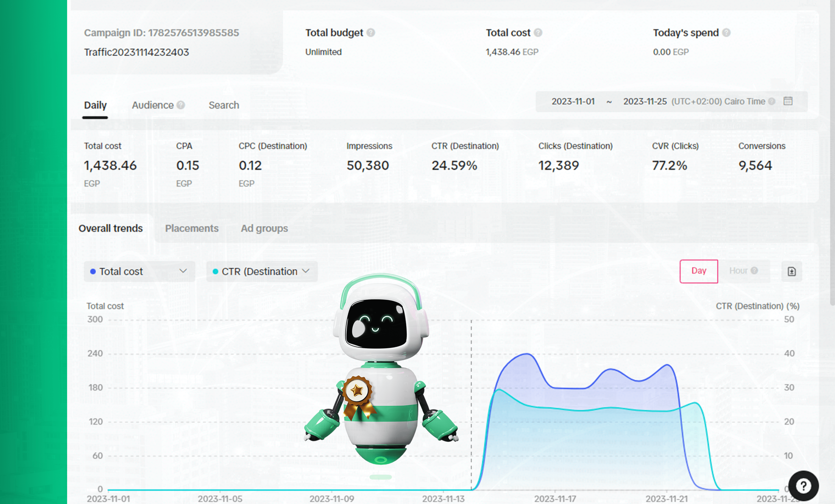Select the Placements trends tab
This screenshot has width=835, height=504.
[191, 228]
